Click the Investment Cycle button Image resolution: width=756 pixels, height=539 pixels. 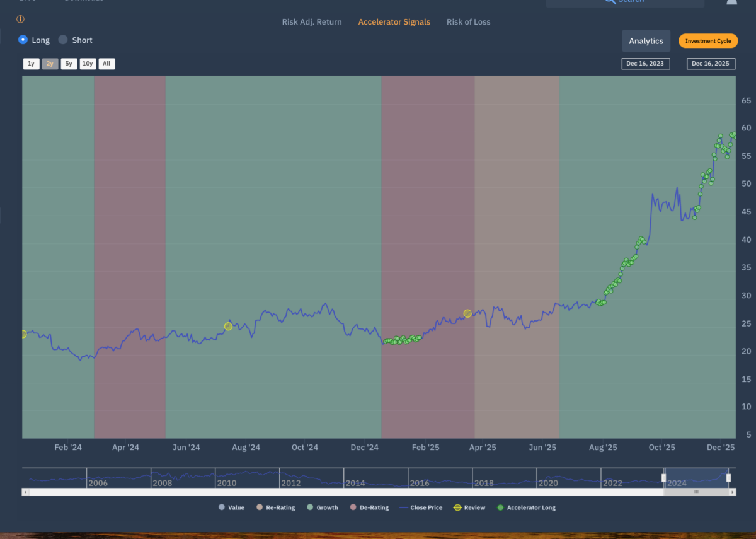[x=708, y=41]
